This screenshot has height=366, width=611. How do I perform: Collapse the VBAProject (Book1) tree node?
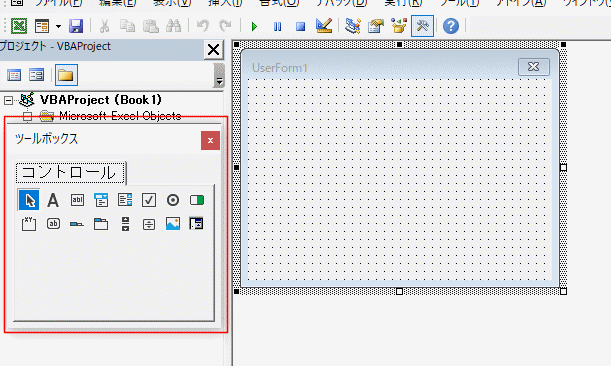tap(8, 101)
